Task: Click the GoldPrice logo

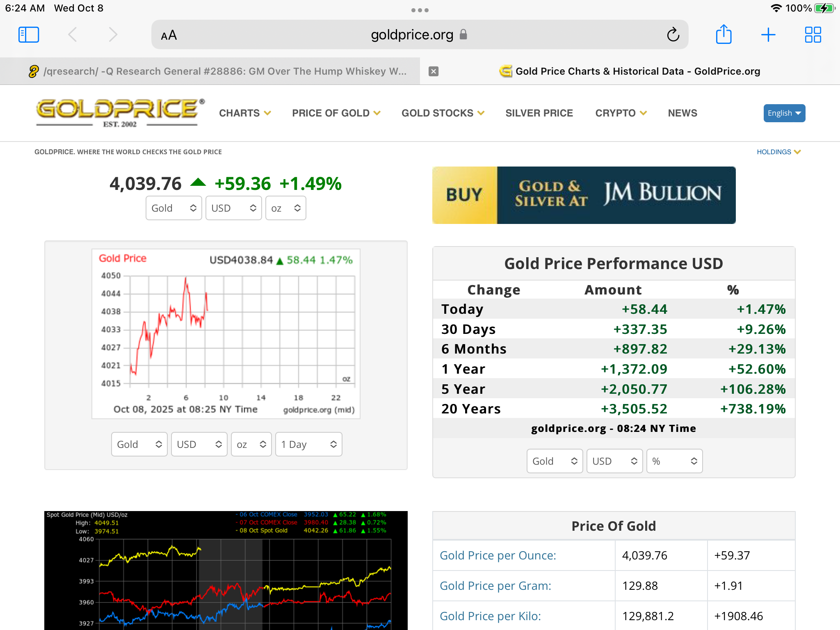Action: coord(119,113)
